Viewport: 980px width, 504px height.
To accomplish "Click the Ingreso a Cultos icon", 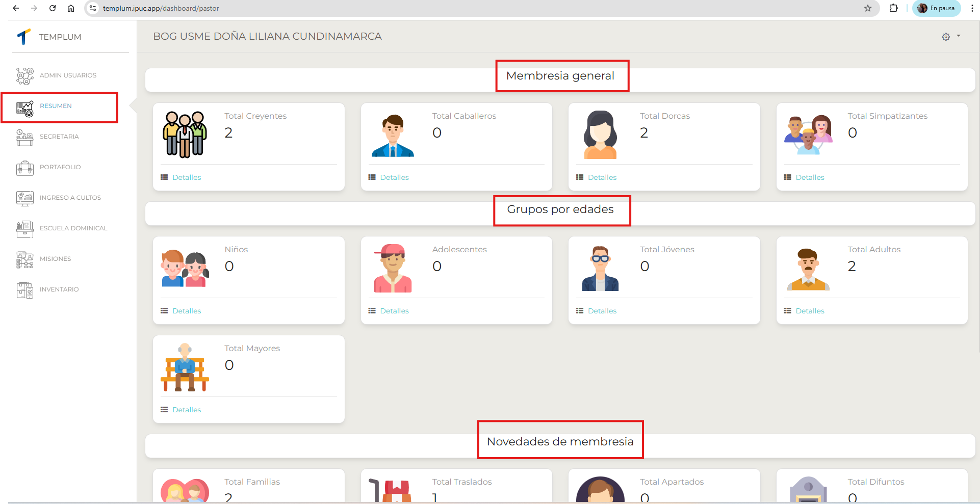I will (24, 198).
